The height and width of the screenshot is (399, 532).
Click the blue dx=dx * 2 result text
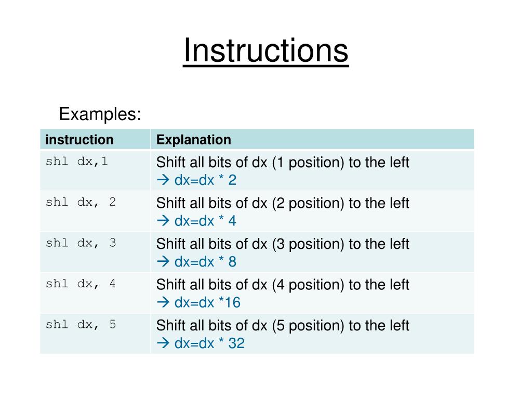pyautogui.click(x=205, y=180)
